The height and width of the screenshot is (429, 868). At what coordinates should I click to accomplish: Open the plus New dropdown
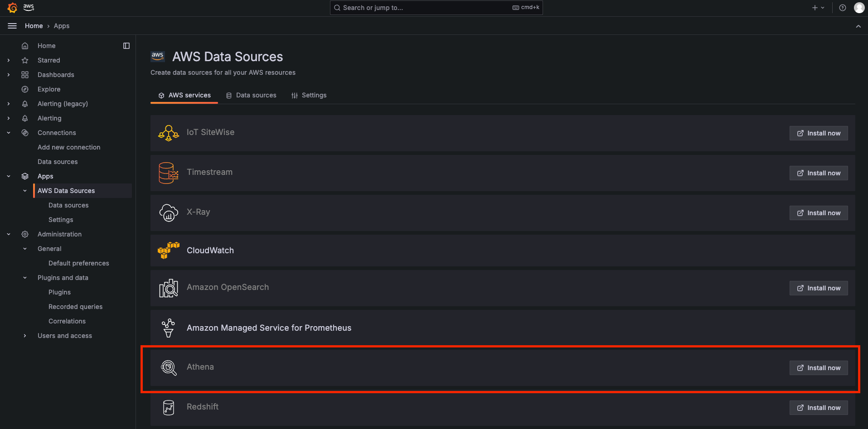[818, 8]
